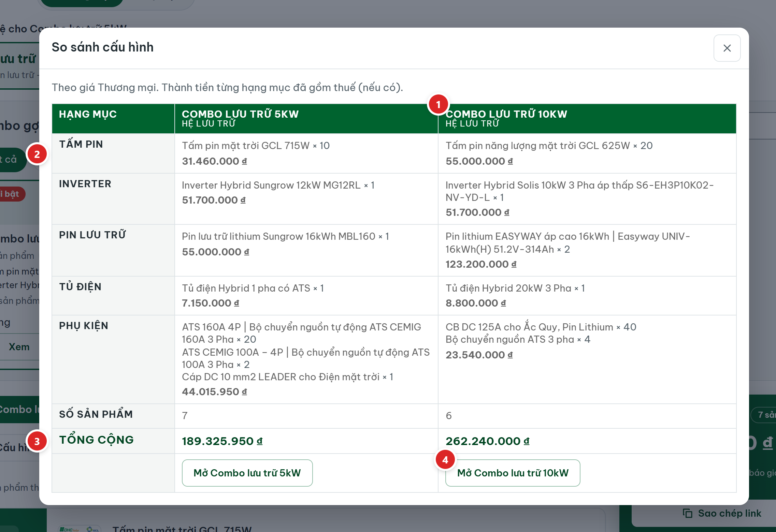This screenshot has height=532, width=776.
Task: Click the Combo lưu trữ 5kW column header
Action: 306,118
